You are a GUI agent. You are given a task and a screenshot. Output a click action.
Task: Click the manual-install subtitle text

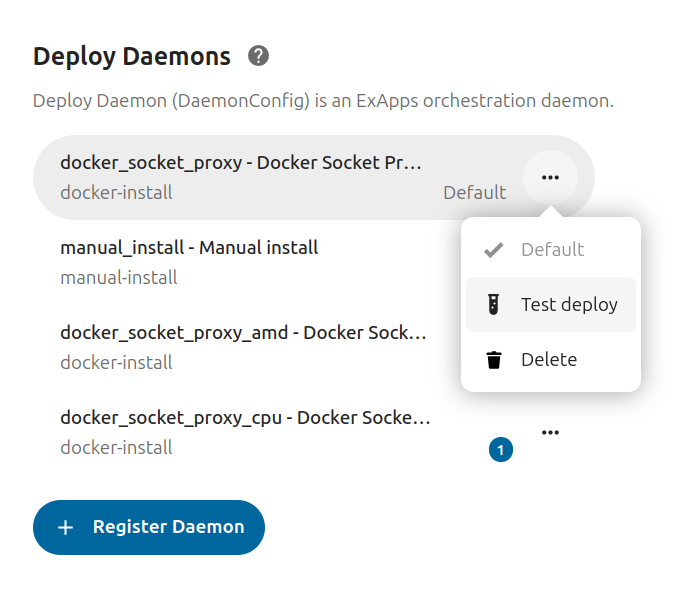119,277
